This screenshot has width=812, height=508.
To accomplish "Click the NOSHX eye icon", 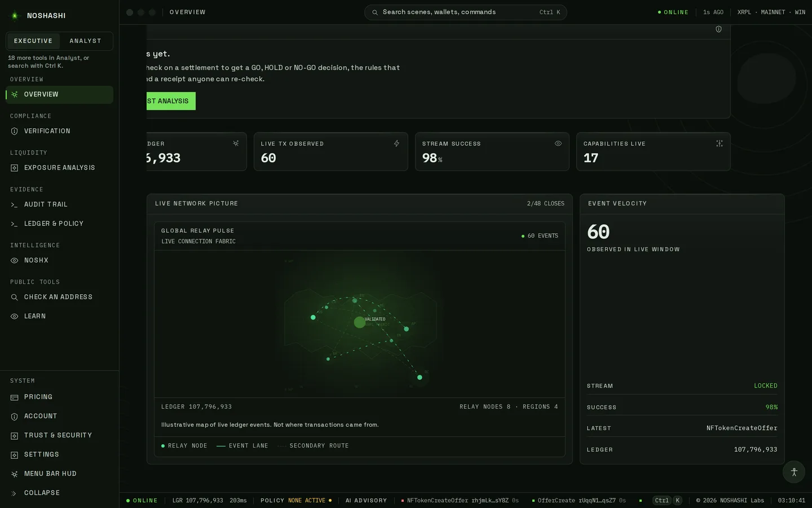I will (x=15, y=261).
